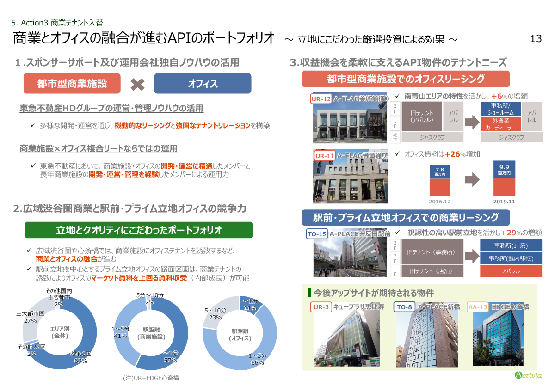
Task: Select the red 都市型商業施設でのオフィスリーシング banner
Action: [x=406, y=79]
